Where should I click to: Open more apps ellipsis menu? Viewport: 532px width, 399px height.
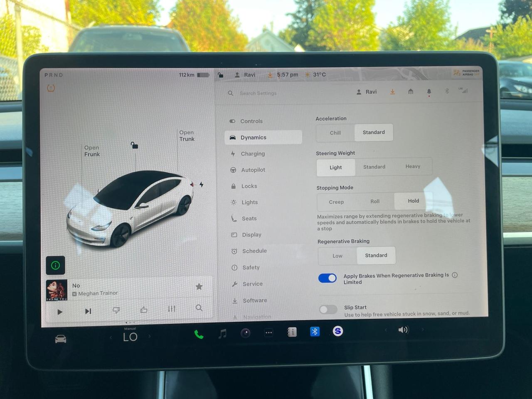pyautogui.click(x=269, y=332)
